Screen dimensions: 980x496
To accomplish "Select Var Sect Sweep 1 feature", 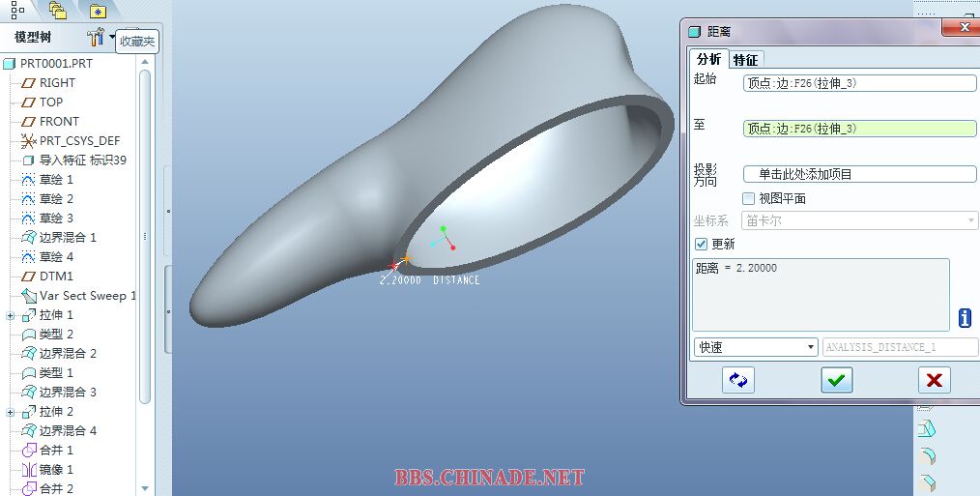I will coord(78,296).
